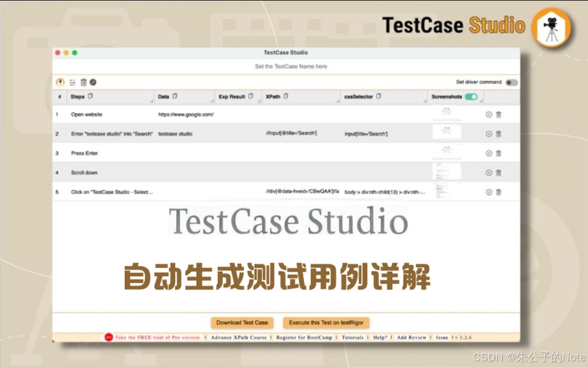Click the red icon before 'Take the FREE trial'

[x=108, y=337]
